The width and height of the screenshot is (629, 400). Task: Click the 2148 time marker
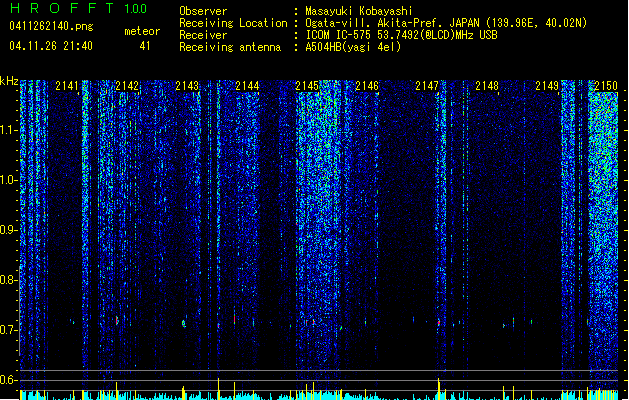[487, 86]
